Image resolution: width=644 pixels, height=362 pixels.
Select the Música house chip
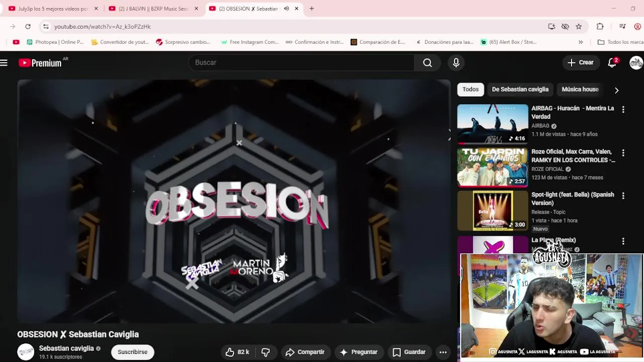tap(580, 89)
